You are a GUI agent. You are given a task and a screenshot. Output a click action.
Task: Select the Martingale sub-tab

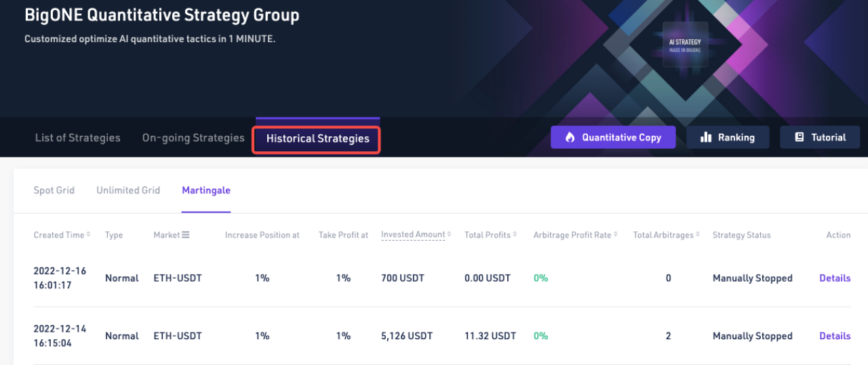click(x=206, y=190)
